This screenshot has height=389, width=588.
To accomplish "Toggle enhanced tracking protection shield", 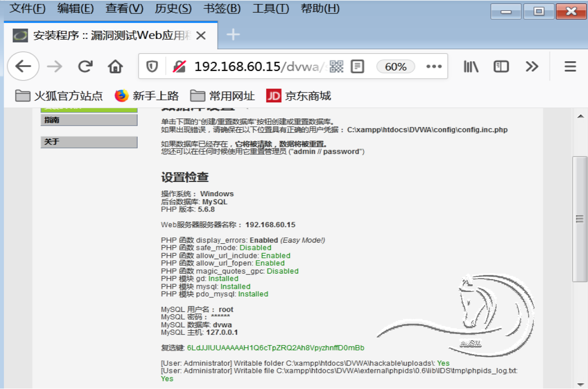I will (x=152, y=66).
